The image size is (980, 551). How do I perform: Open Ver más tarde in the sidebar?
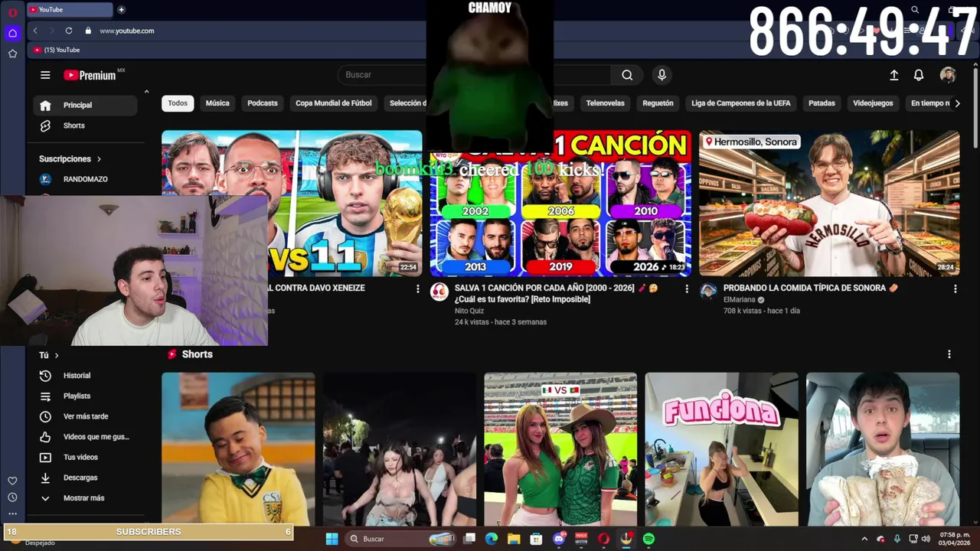click(x=85, y=416)
